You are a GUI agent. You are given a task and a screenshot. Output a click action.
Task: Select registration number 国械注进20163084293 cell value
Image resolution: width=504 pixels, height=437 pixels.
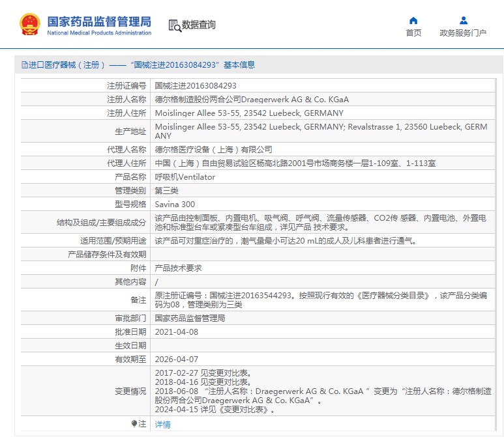click(196, 86)
